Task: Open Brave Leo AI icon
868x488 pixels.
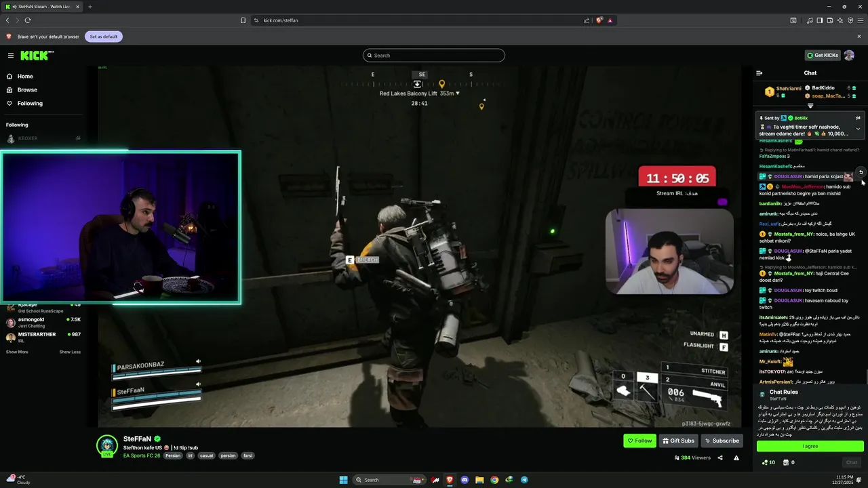Action: tap(840, 20)
